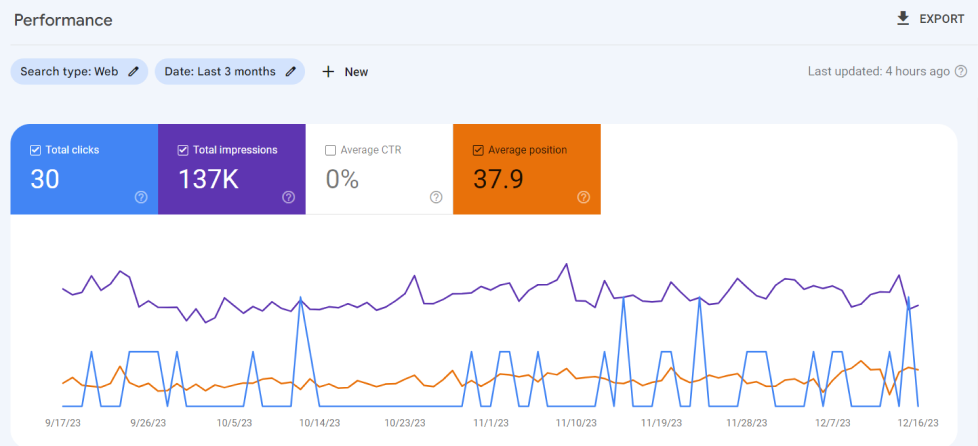Viewport: 978px width, 446px height.
Task: Click help icon on Total clicks card
Action: (x=141, y=197)
